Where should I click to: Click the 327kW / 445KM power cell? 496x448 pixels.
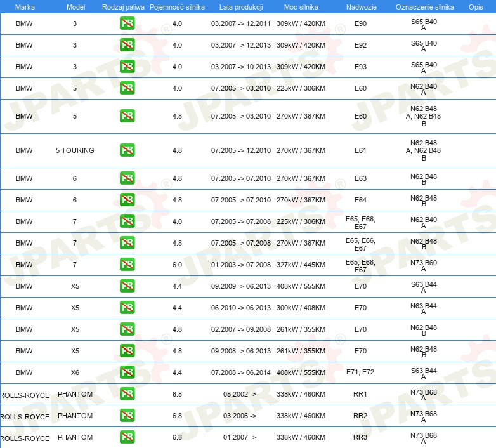click(301, 265)
